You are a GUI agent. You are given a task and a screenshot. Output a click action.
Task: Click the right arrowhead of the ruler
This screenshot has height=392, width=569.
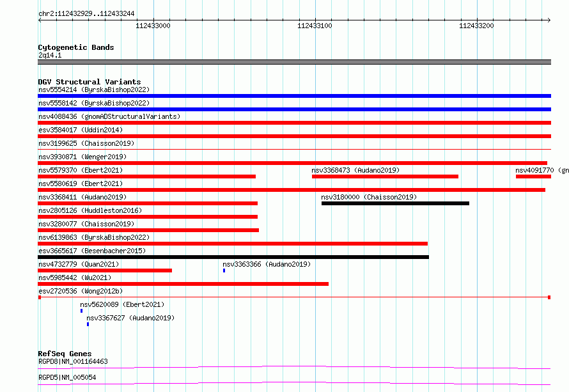549,20
